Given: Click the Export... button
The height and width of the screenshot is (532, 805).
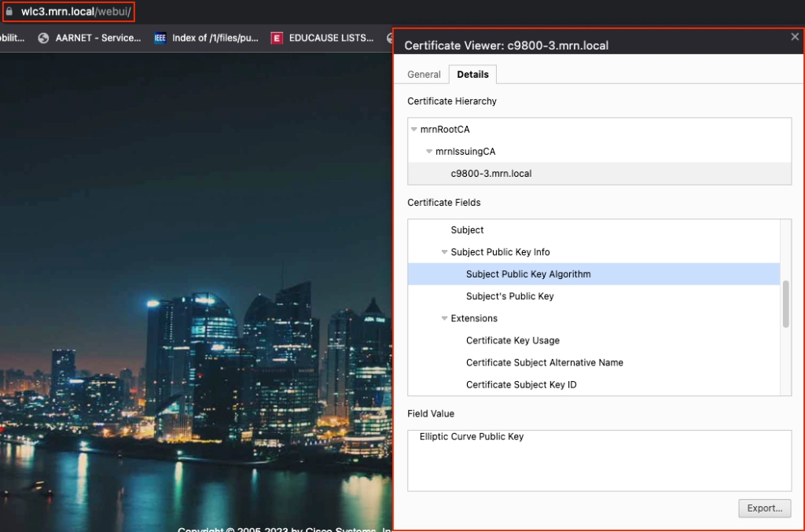Looking at the screenshot, I should [764, 508].
